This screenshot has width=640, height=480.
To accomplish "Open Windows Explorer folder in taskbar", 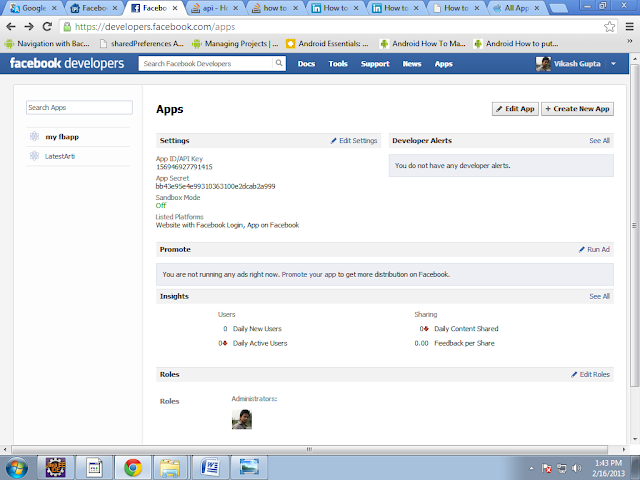I will tap(170, 467).
